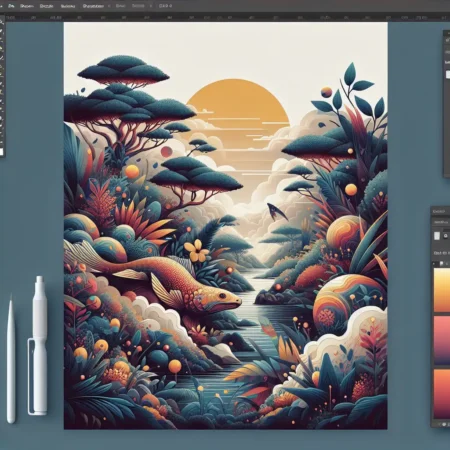
Task: Click the white color box in left toolbox
Action: click(1, 152)
